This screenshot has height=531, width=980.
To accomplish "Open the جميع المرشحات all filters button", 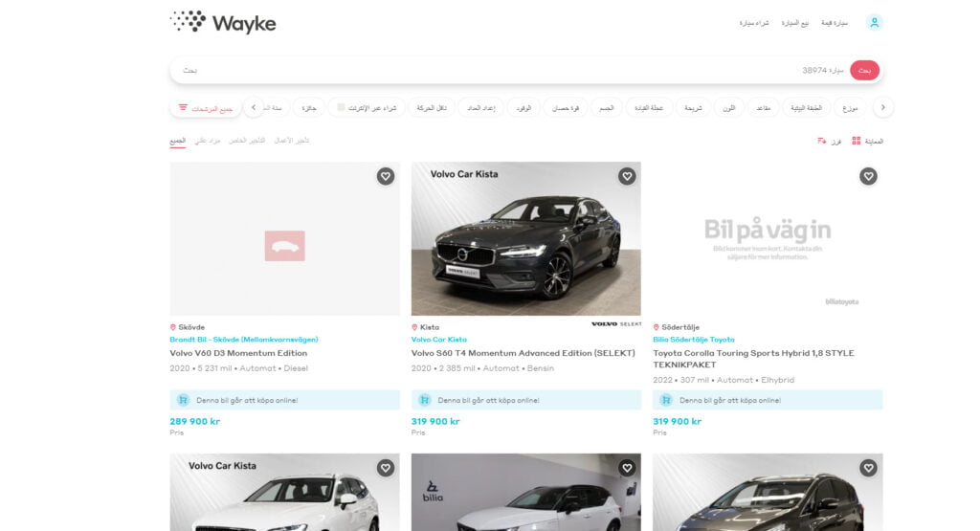I will click(206, 107).
